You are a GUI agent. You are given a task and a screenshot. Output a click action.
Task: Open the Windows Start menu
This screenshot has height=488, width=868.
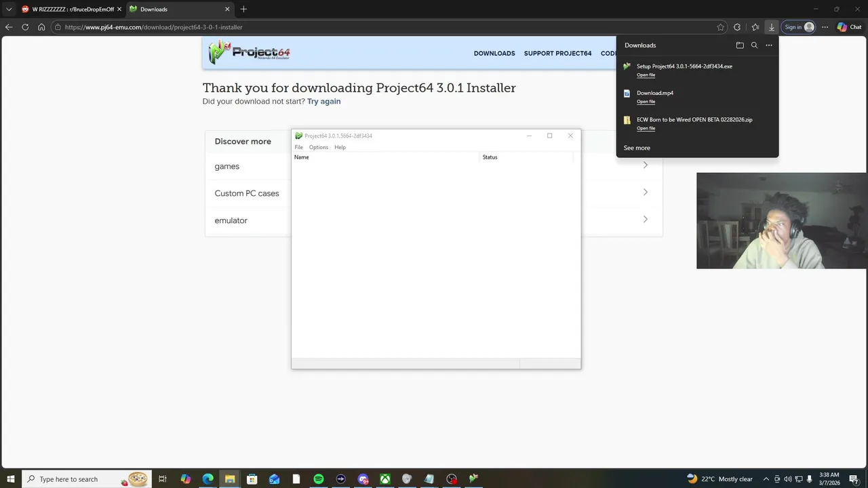tap(10, 479)
